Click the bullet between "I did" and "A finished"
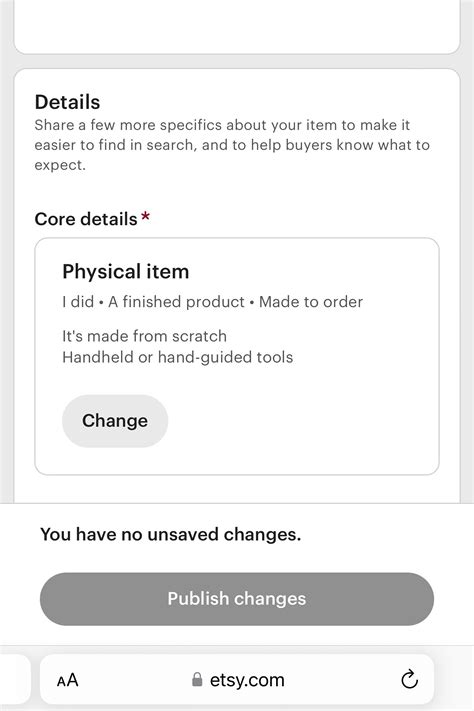Screen dimensions: 474x711 coord(101,302)
